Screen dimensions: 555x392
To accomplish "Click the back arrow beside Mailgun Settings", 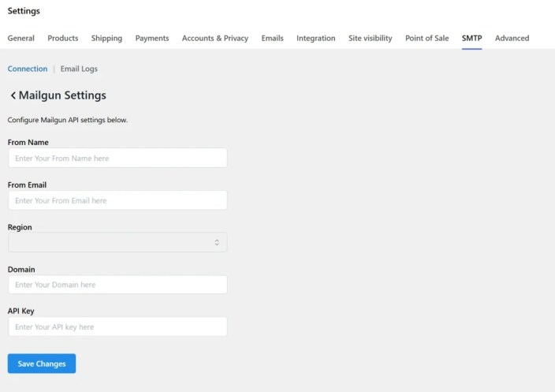I will [13, 95].
